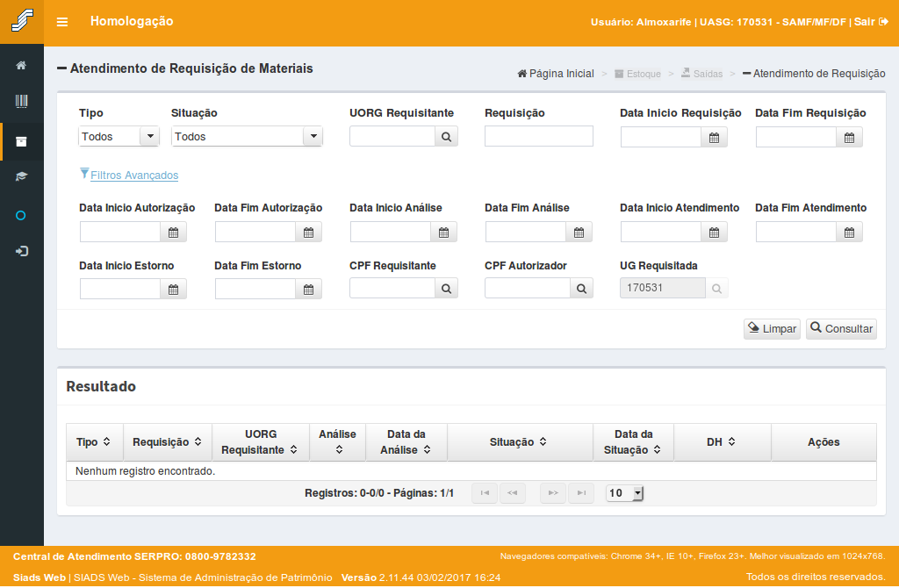This screenshot has height=588, width=899.
Task: Open the barcode icon in sidebar
Action: [21, 102]
